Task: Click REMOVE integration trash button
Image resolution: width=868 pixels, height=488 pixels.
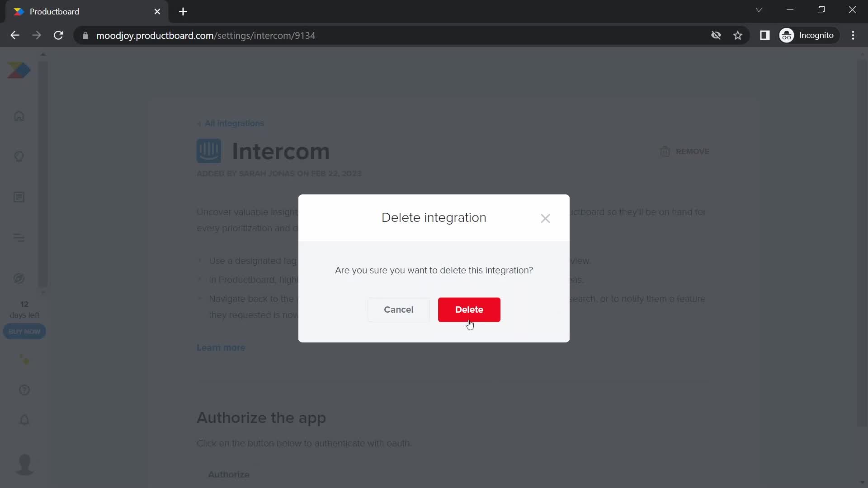Action: 684,151
